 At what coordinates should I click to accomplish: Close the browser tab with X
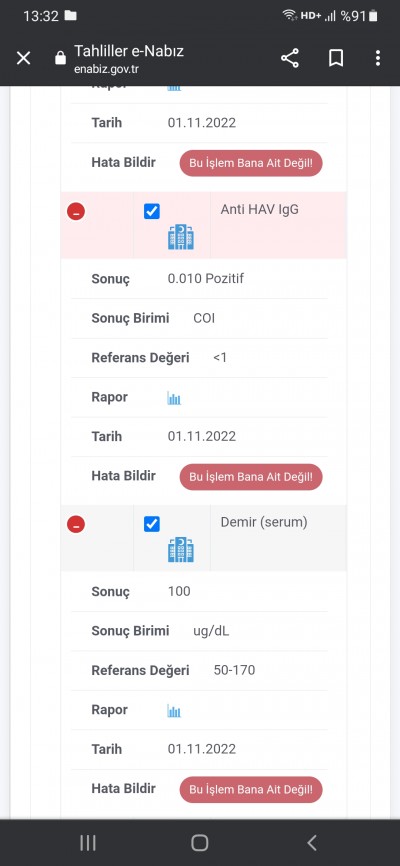coord(23,58)
